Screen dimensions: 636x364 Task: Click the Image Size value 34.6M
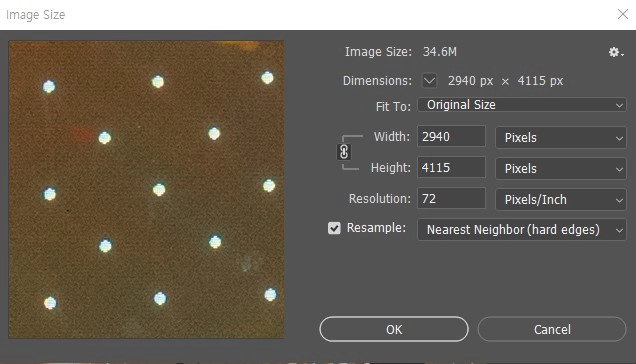coord(440,52)
